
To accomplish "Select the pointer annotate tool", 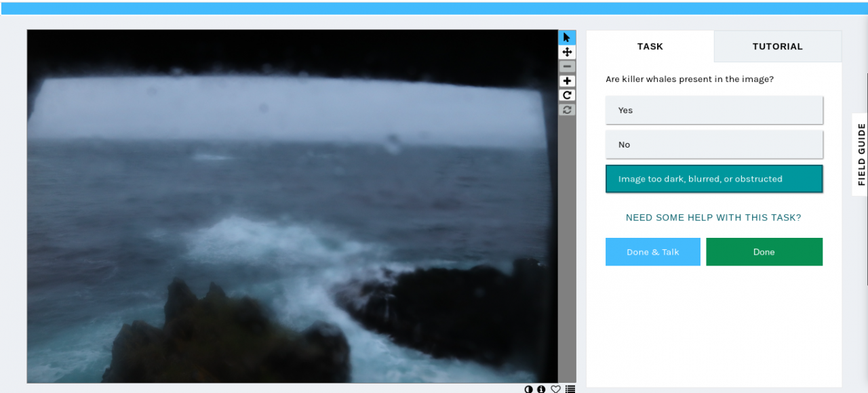I will pyautogui.click(x=567, y=37).
